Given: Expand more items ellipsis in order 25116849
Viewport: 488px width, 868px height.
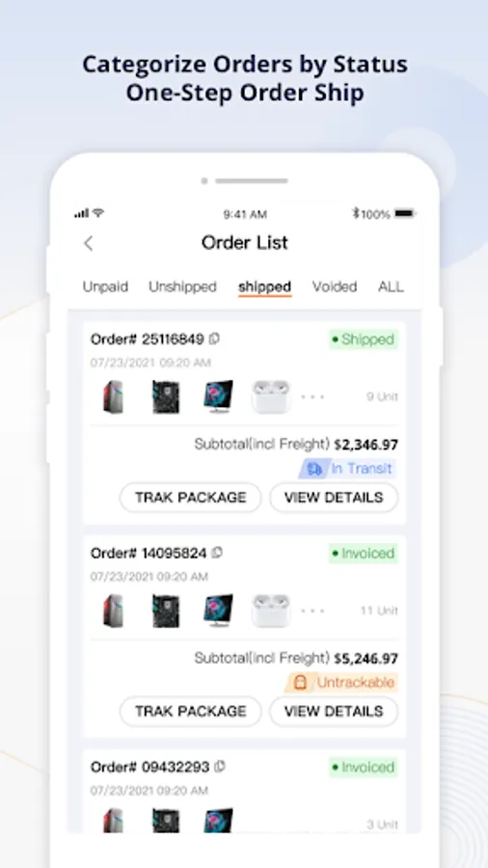Looking at the screenshot, I should (x=312, y=397).
